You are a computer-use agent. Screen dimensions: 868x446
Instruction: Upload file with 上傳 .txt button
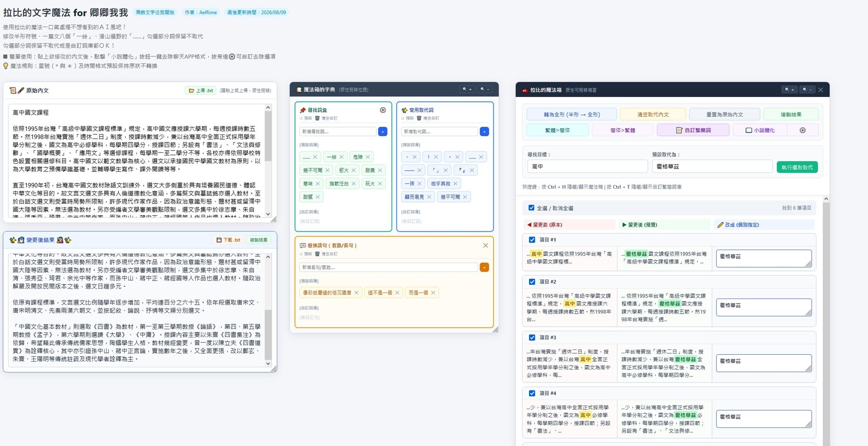(x=201, y=90)
